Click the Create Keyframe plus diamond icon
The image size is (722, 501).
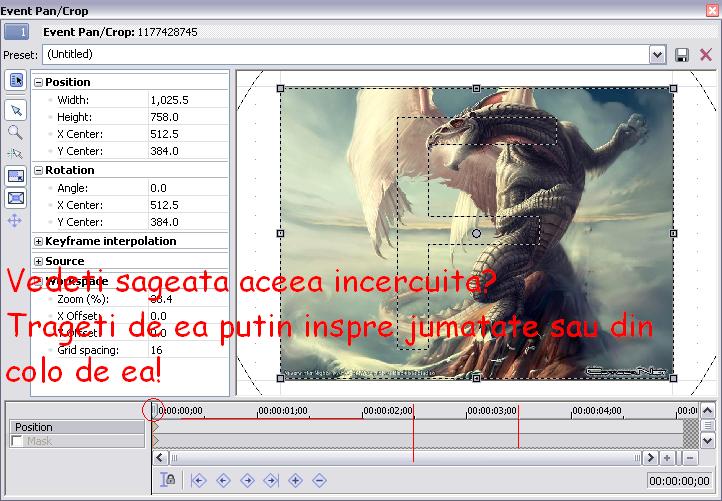[x=295, y=481]
